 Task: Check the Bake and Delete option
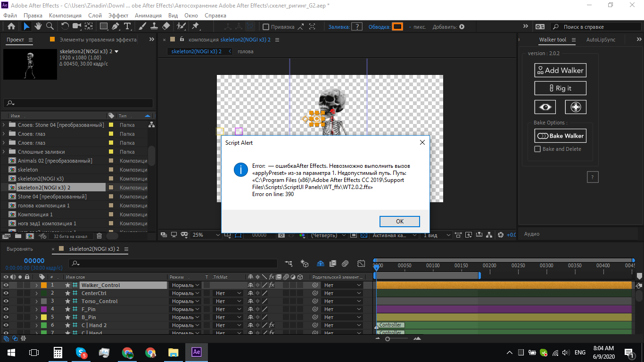[537, 149]
